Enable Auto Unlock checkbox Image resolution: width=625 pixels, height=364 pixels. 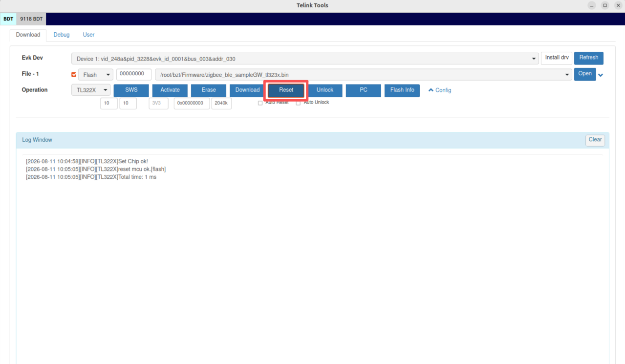pos(298,103)
